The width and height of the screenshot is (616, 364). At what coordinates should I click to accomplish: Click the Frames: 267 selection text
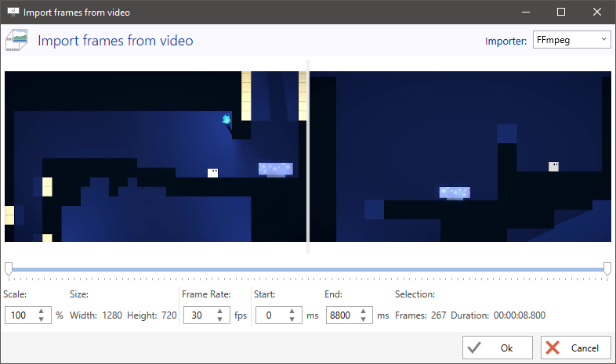(x=420, y=315)
